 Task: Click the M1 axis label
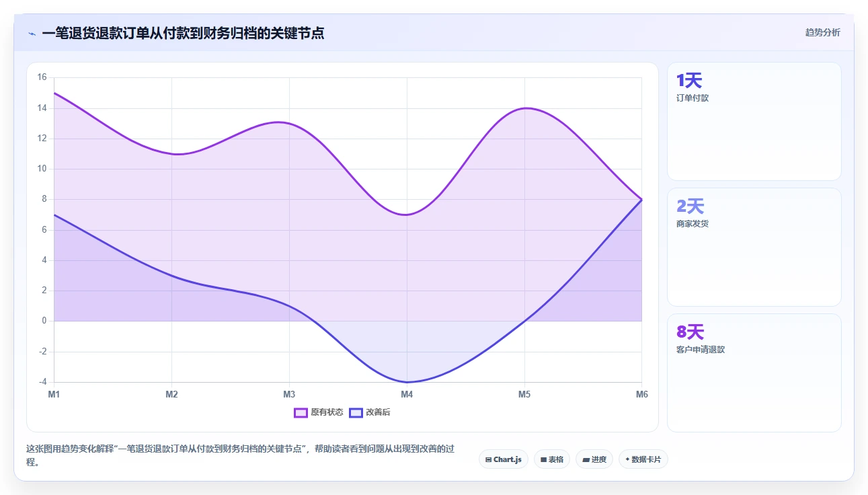click(54, 394)
